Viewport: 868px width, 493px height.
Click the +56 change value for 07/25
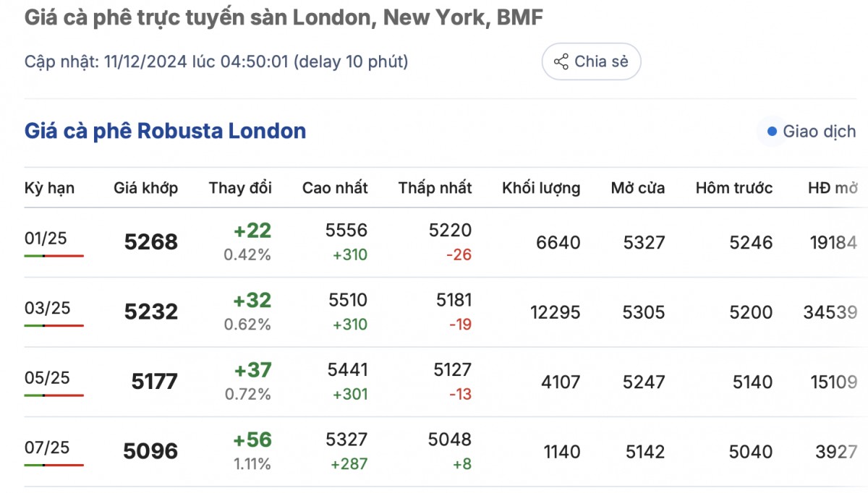point(252,440)
